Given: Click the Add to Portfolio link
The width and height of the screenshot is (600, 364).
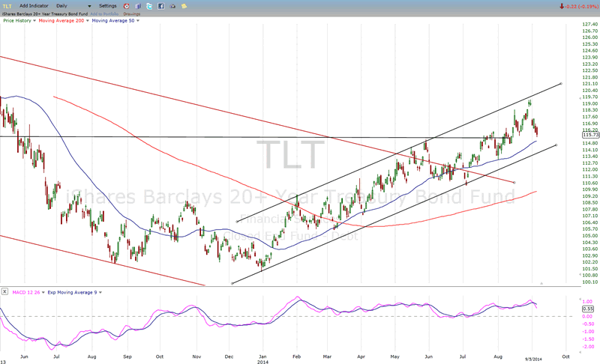Looking at the screenshot, I should tap(104, 14).
